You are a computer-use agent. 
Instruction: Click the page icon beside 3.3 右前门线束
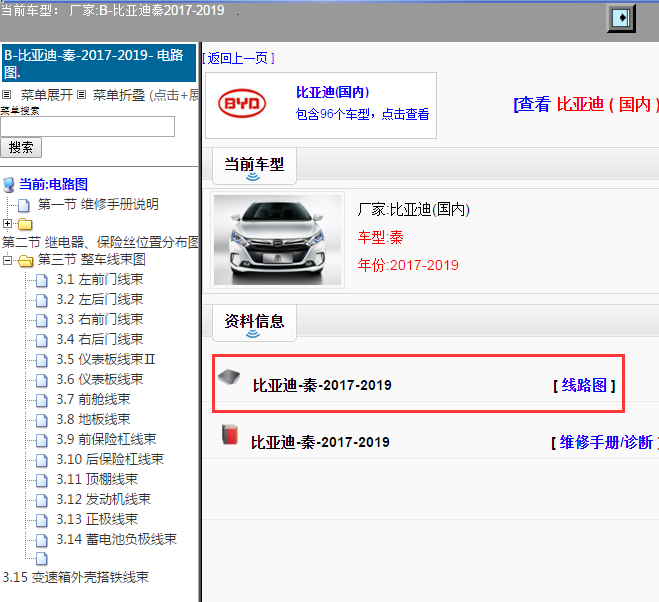point(42,320)
